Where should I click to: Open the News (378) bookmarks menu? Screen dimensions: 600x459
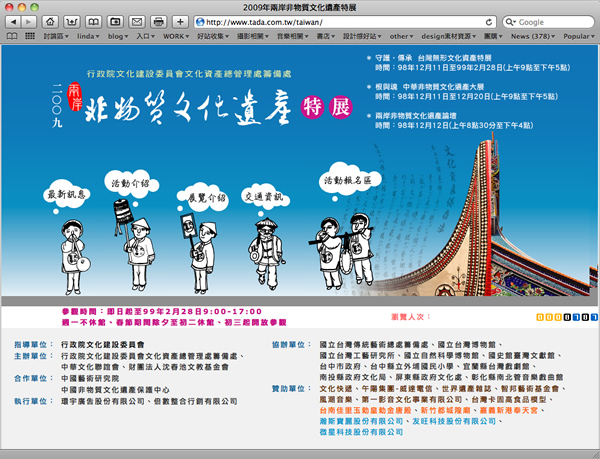click(533, 36)
